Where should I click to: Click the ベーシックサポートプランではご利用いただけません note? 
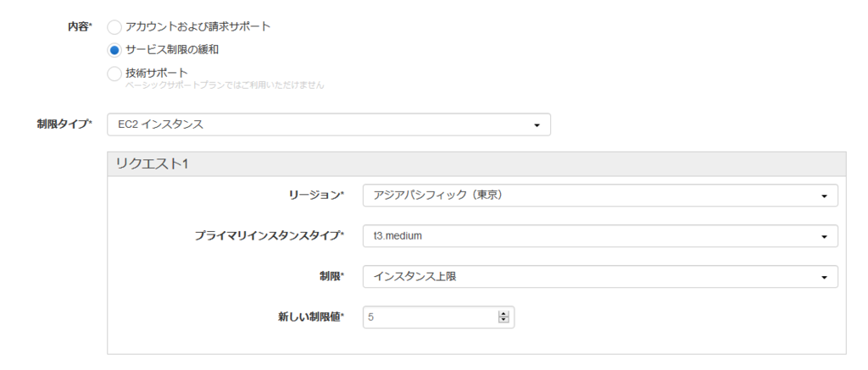pos(225,86)
